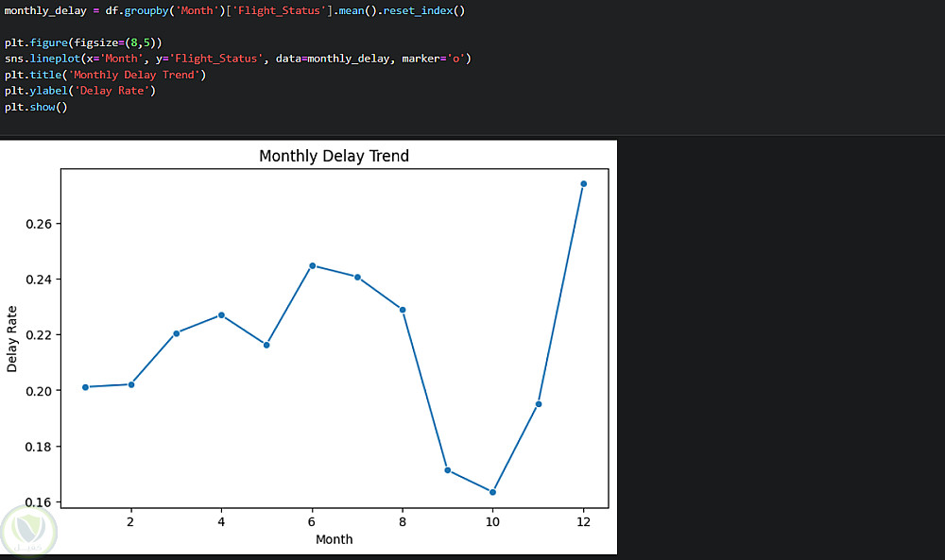945x560 pixels.
Task: Click the month 9 data point marker
Action: click(447, 470)
